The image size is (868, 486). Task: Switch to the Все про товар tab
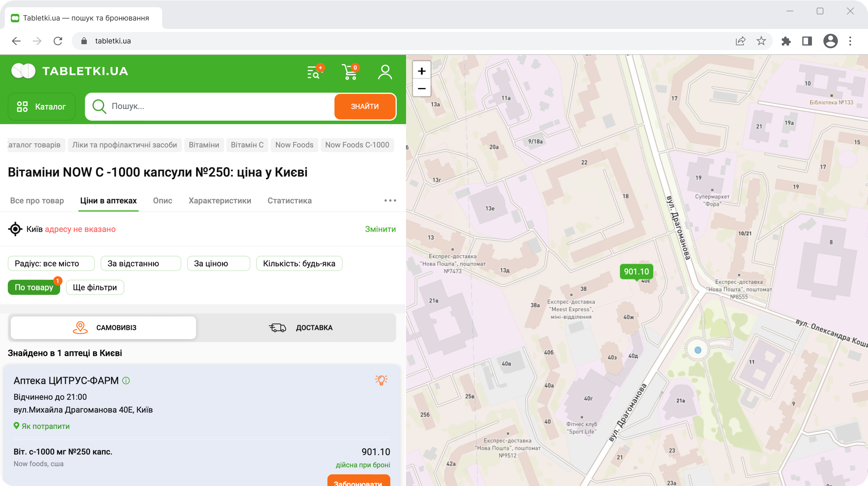click(37, 201)
